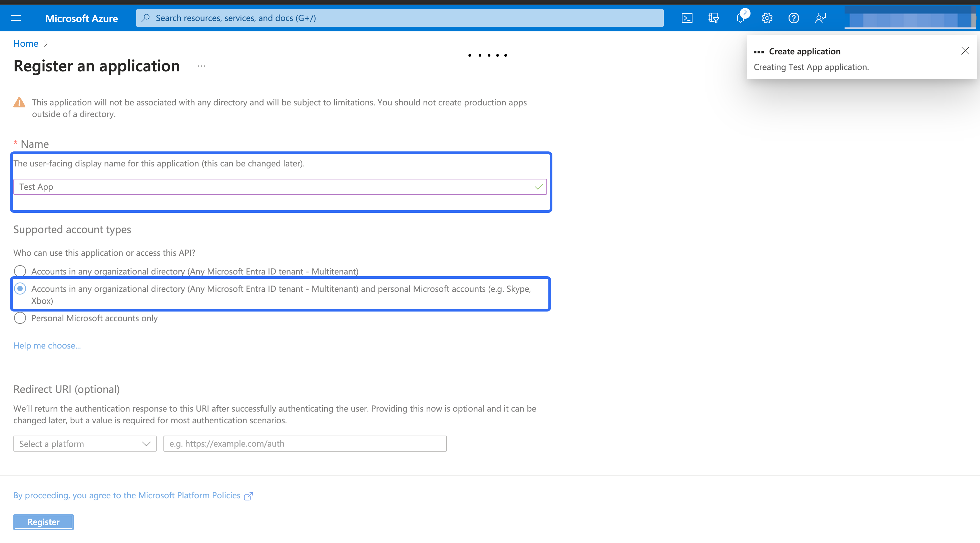Click into the Name field containing Test App

pos(280,187)
